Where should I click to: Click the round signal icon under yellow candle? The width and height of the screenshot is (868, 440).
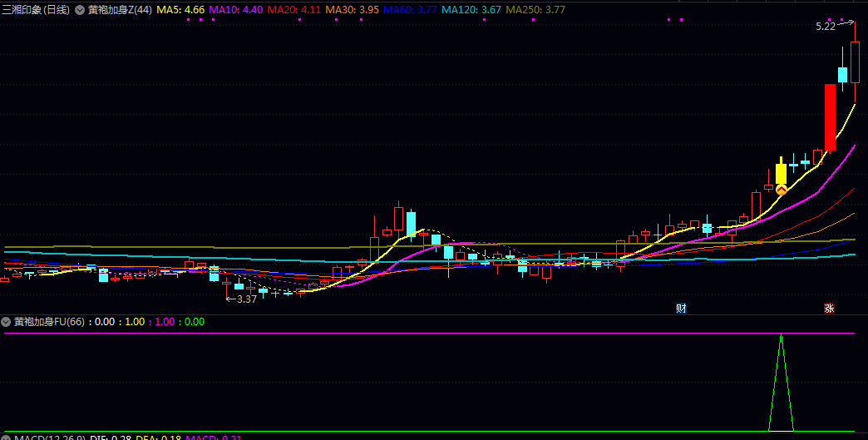coord(781,190)
